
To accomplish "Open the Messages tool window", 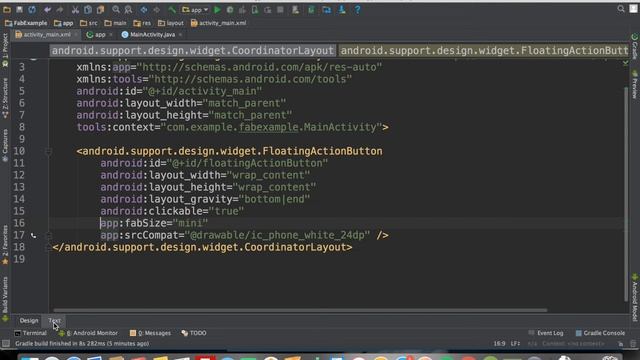I will point(150,333).
